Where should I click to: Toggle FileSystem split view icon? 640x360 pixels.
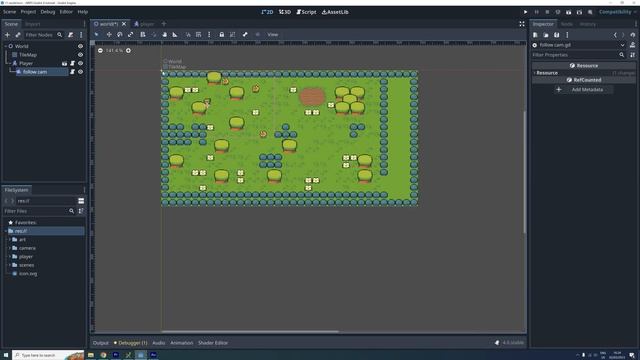coord(81,201)
